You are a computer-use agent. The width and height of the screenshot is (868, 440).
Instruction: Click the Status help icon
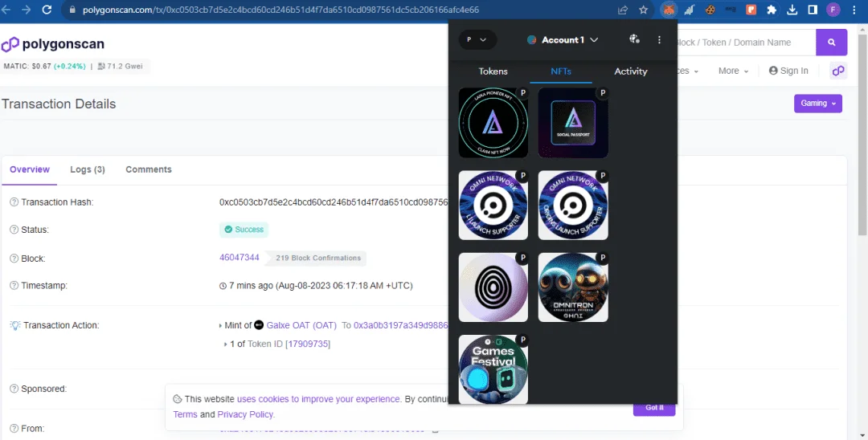[x=14, y=230]
